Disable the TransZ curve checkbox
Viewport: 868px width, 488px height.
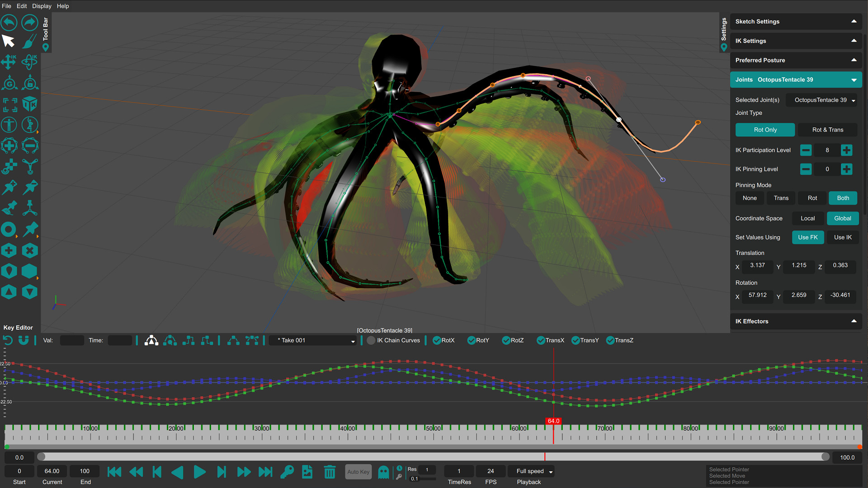(x=611, y=340)
